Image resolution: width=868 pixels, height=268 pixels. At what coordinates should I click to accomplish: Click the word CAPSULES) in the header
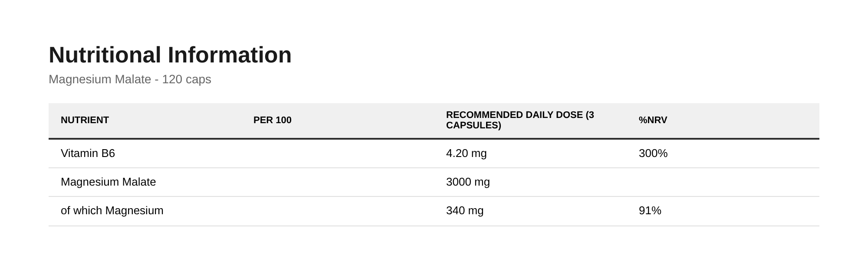(473, 125)
